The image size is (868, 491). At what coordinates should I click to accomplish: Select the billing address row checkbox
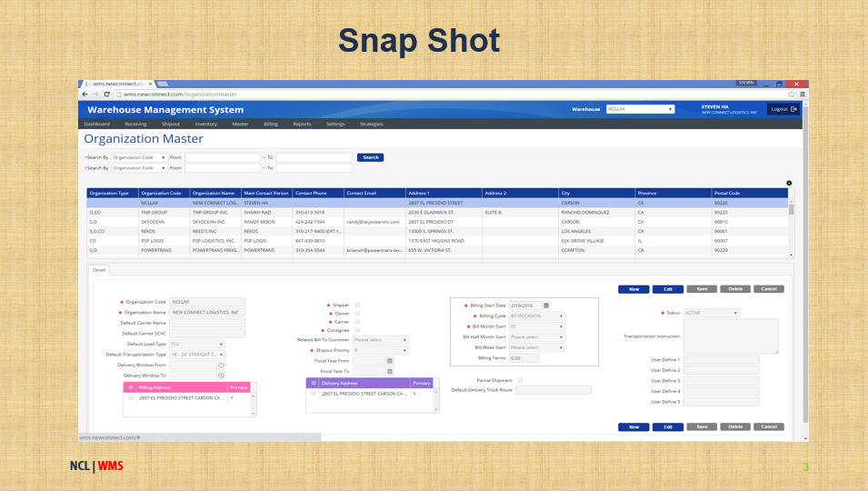coord(131,397)
